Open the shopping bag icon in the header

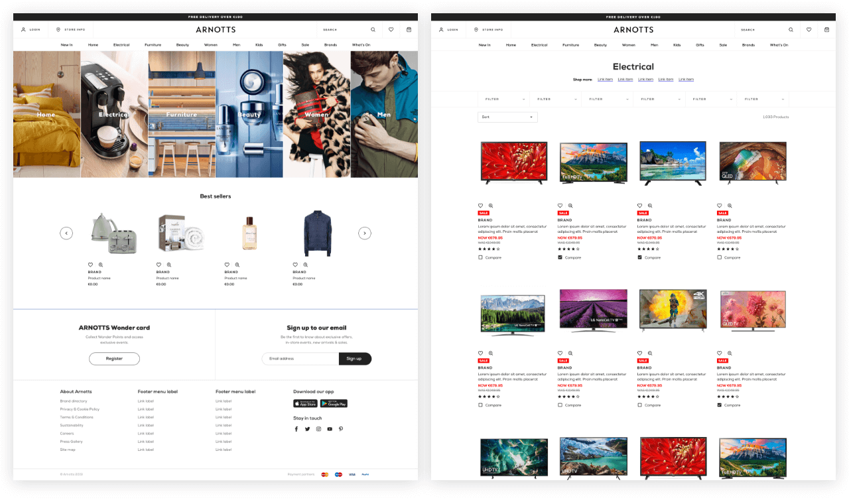[409, 29]
